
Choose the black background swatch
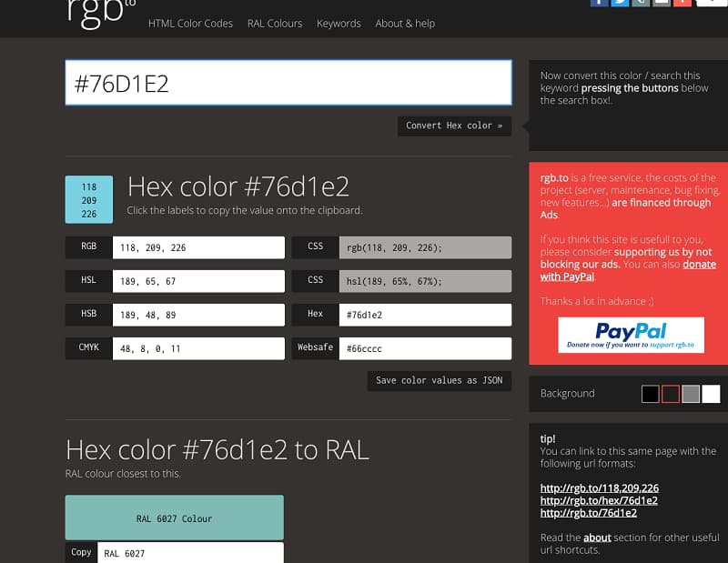click(x=650, y=394)
